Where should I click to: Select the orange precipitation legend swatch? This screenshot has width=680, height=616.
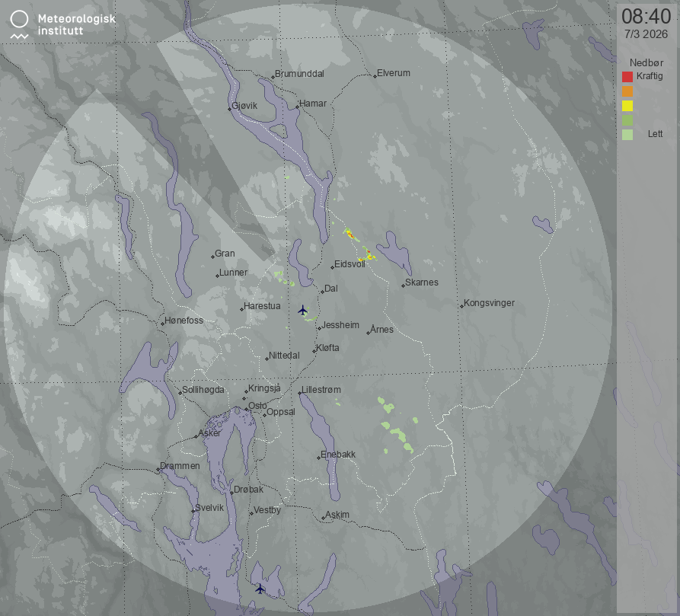[x=627, y=91]
